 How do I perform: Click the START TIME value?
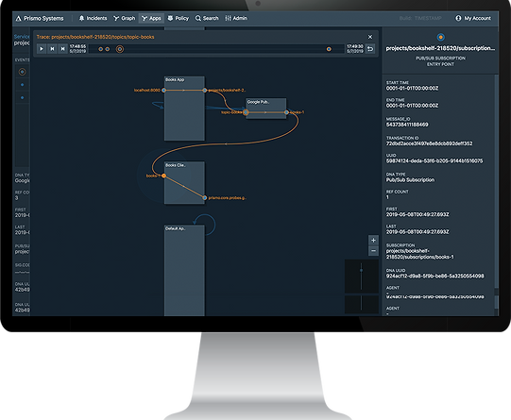412,88
